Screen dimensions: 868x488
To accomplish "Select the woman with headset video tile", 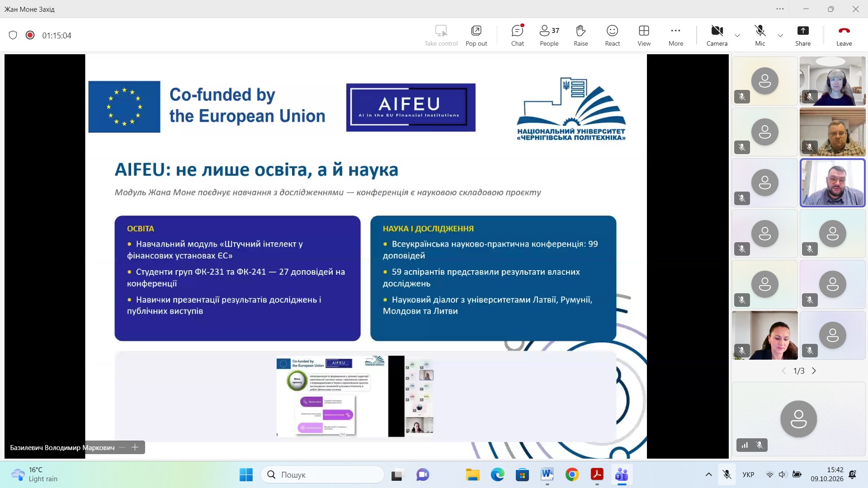I will tap(833, 81).
